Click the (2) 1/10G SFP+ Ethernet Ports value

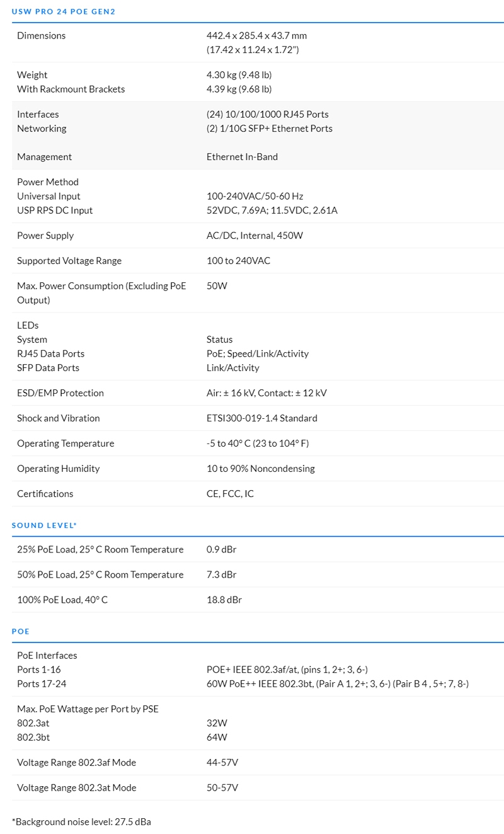270,129
